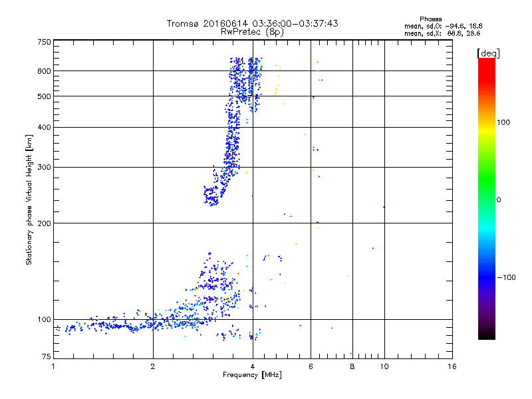Image resolution: width=532 pixels, height=399 pixels.
Task: Click the '[deg]' colorbar unit label
Action: [x=488, y=53]
